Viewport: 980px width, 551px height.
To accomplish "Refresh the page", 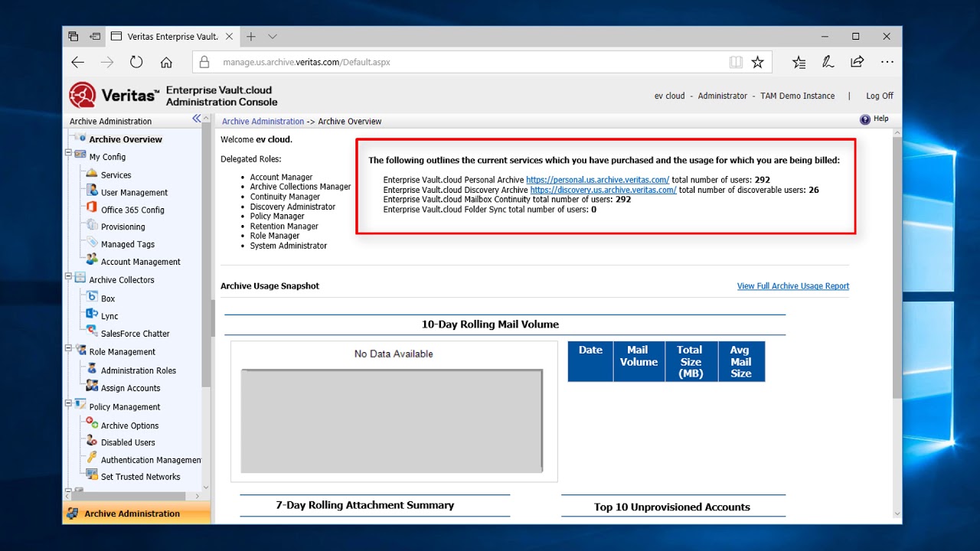I will (x=136, y=62).
